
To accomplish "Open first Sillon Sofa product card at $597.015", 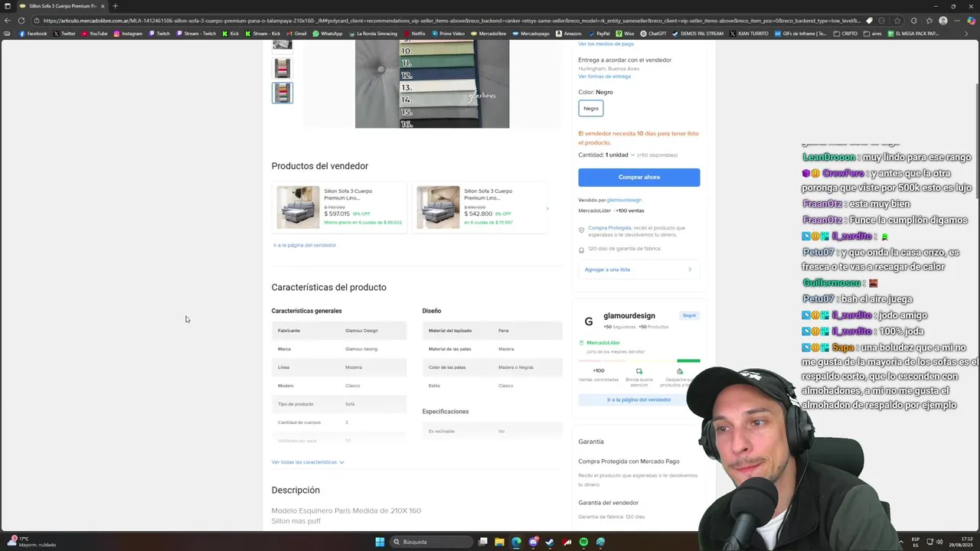I will (340, 207).
